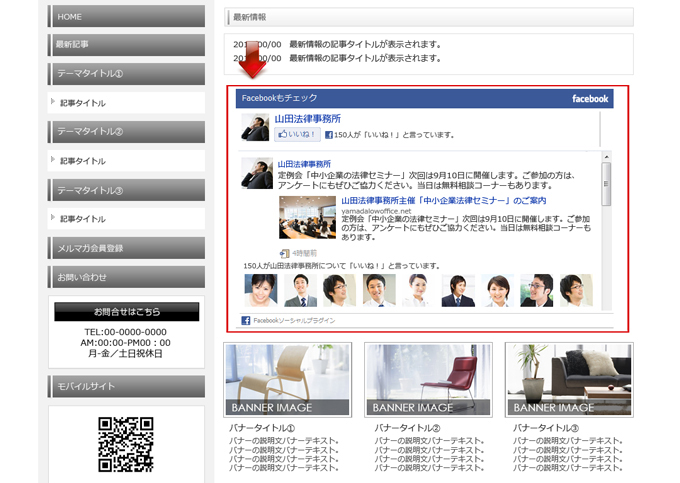Screen dimensions: 680x483
Task: Click the last fan profile photo in row
Action: point(575,289)
